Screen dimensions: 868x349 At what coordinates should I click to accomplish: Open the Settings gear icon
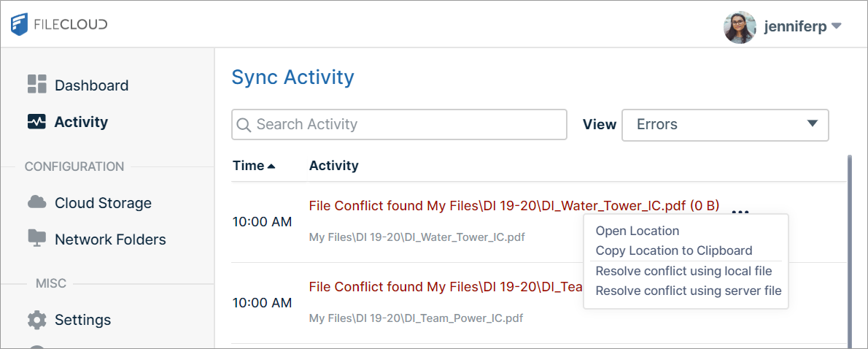pos(36,320)
